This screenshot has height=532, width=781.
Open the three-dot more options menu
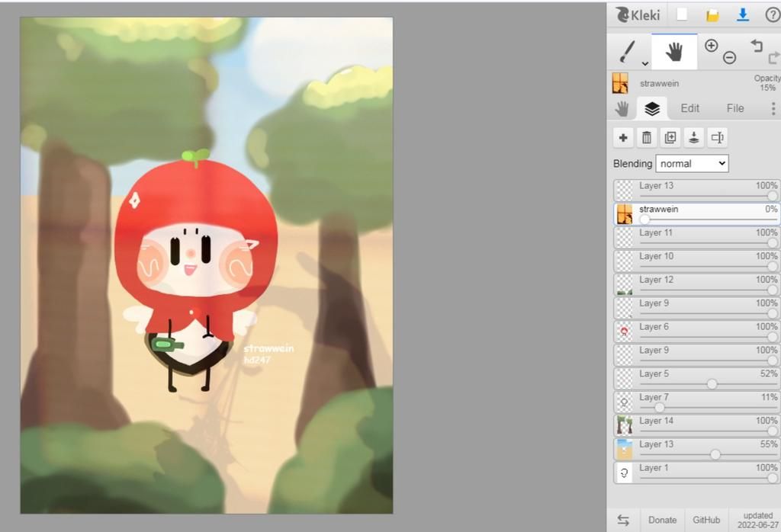click(x=773, y=108)
